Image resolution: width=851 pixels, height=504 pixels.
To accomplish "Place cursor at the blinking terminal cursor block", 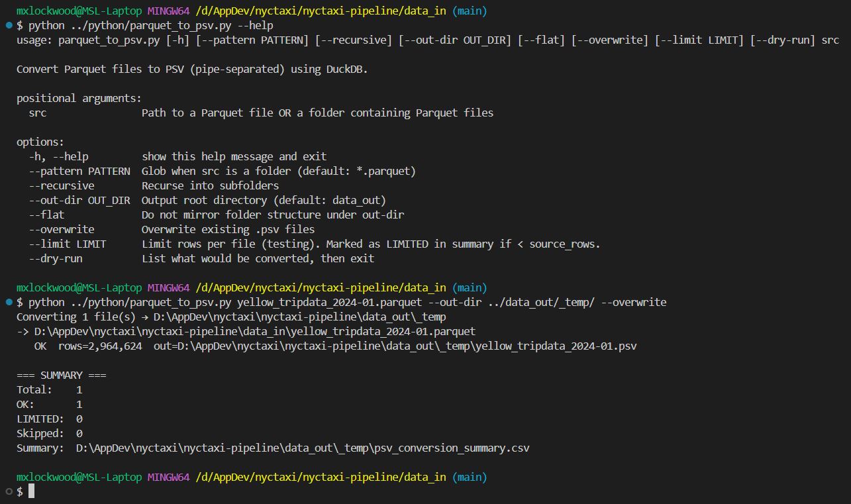I will (31, 491).
